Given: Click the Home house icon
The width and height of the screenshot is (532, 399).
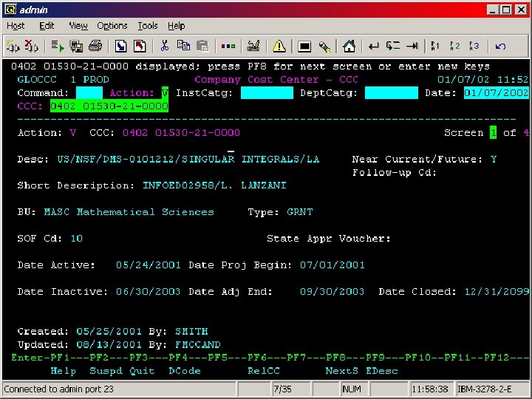Looking at the screenshot, I should tap(349, 46).
